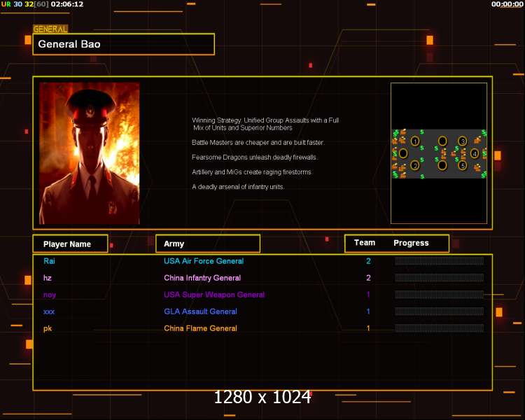This screenshot has height=420, width=525.
Task: Click start position 2 on the map preview
Action: [415, 165]
